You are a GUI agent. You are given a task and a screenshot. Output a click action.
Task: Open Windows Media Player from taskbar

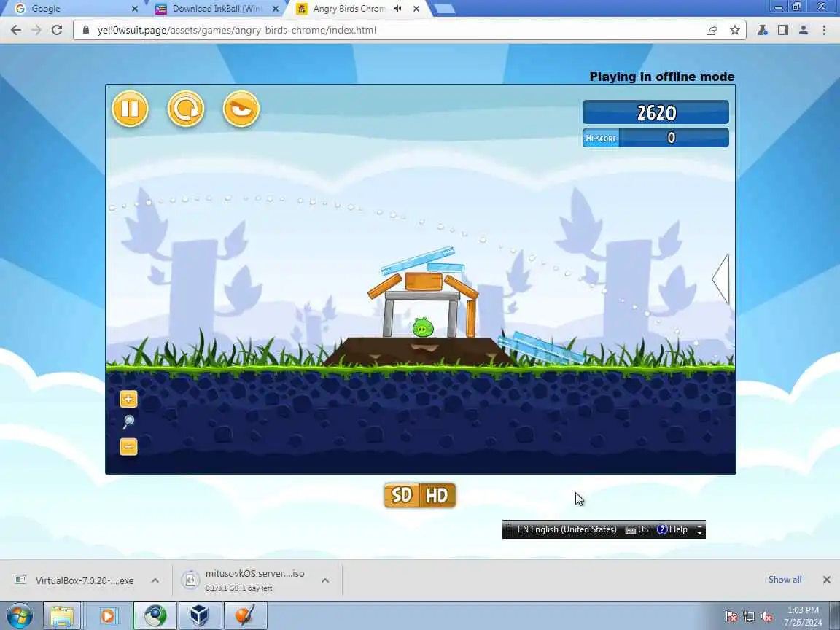[108, 615]
